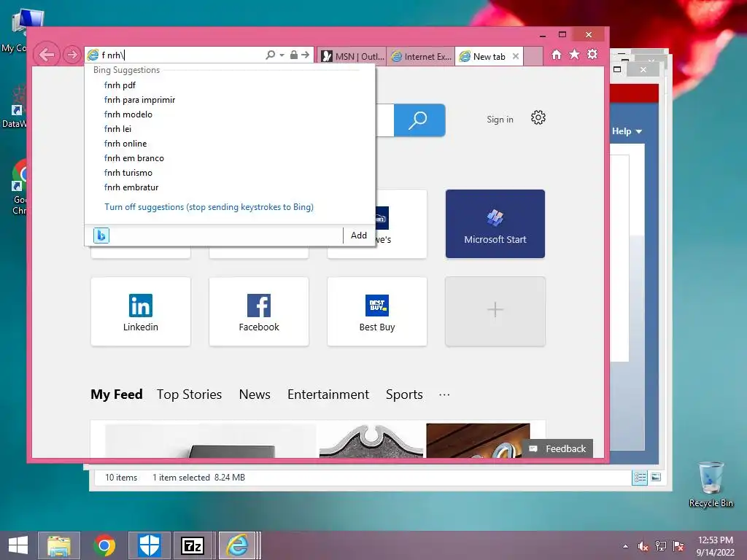Click the news photo thumbnail beside Feedback
Screen dimensions: 747x560
[x=478, y=440]
